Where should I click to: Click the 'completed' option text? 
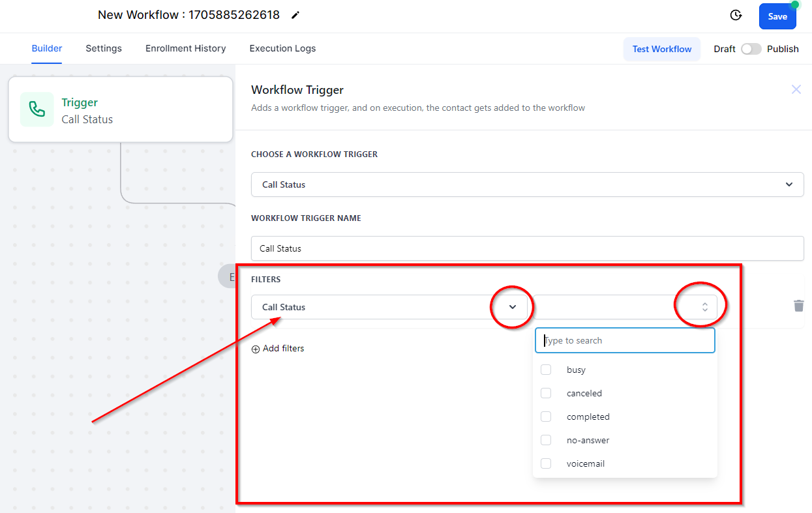click(588, 417)
